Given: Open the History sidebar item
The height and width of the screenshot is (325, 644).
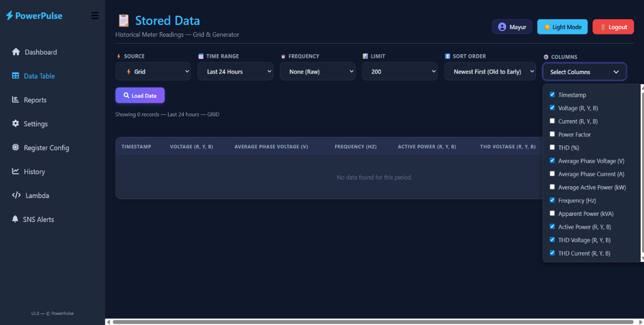Looking at the screenshot, I should (53, 171).
